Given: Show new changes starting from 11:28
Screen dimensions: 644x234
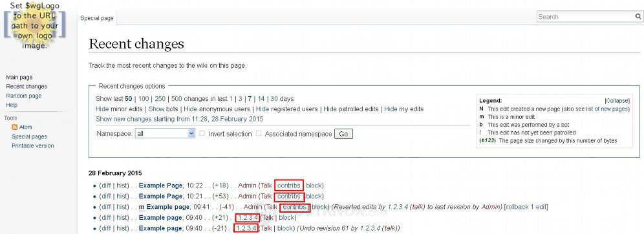Looking at the screenshot, I should click(x=180, y=119).
